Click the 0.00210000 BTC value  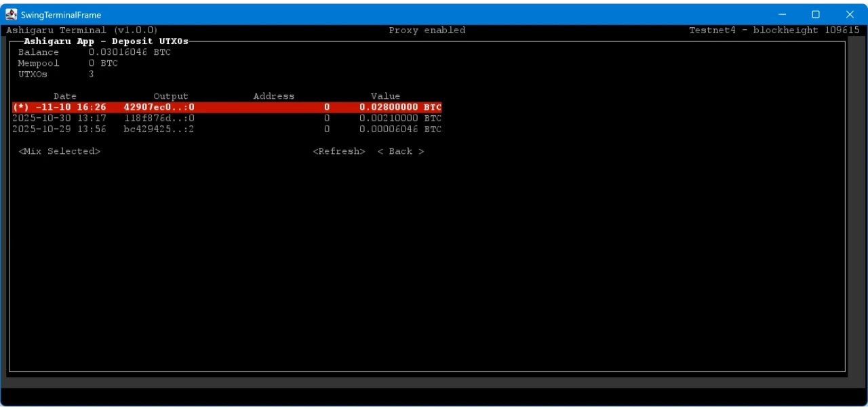(400, 118)
